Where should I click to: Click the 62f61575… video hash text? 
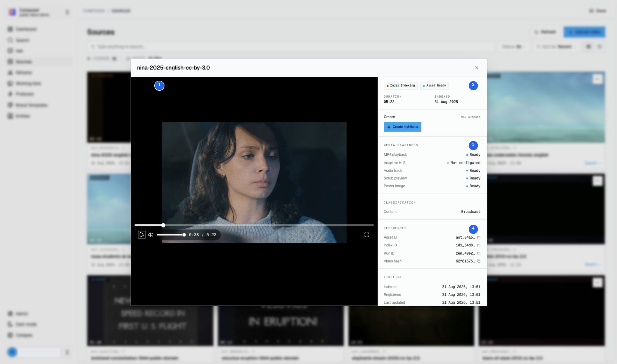pyautogui.click(x=465, y=261)
